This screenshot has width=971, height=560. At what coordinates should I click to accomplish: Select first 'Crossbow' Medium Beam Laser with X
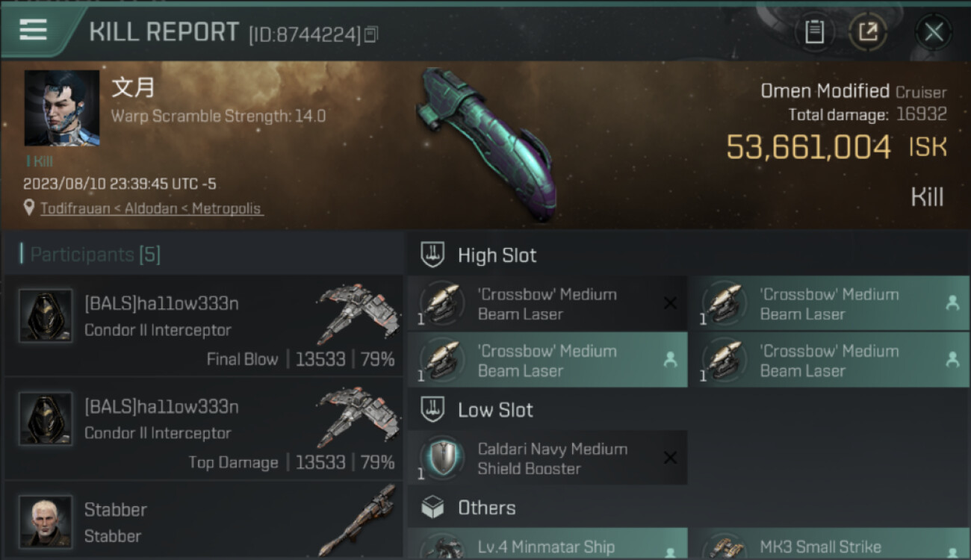coord(547,303)
